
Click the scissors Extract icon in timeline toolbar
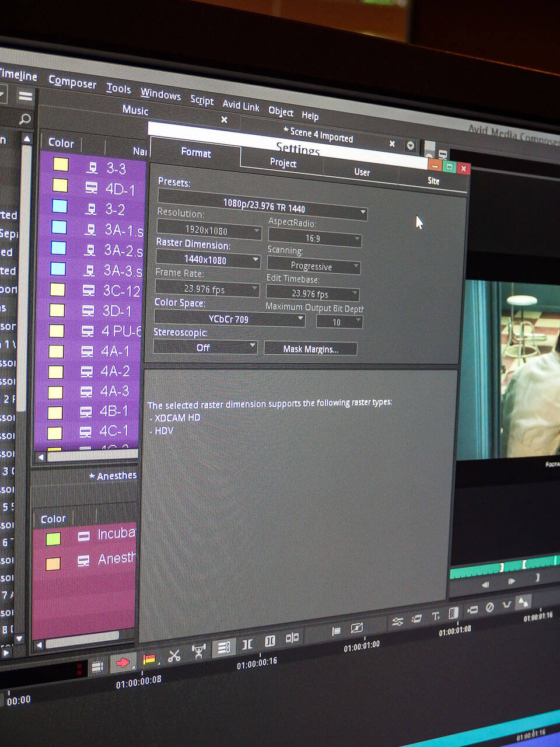pyautogui.click(x=174, y=655)
